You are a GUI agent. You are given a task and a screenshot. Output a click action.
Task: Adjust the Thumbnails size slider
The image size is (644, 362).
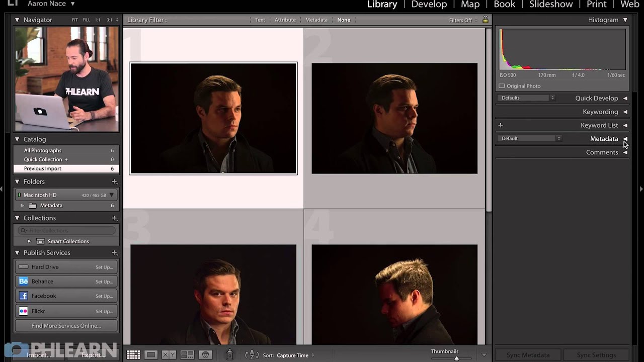pyautogui.click(x=456, y=358)
